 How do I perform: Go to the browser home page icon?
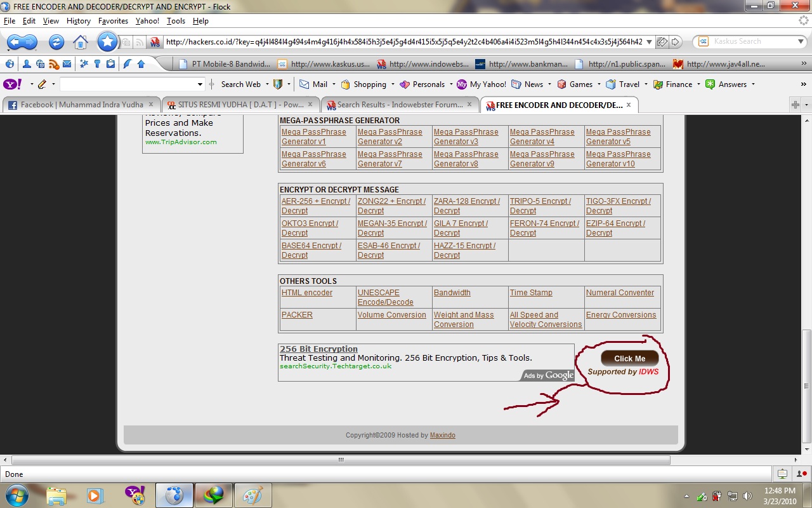pyautogui.click(x=81, y=43)
